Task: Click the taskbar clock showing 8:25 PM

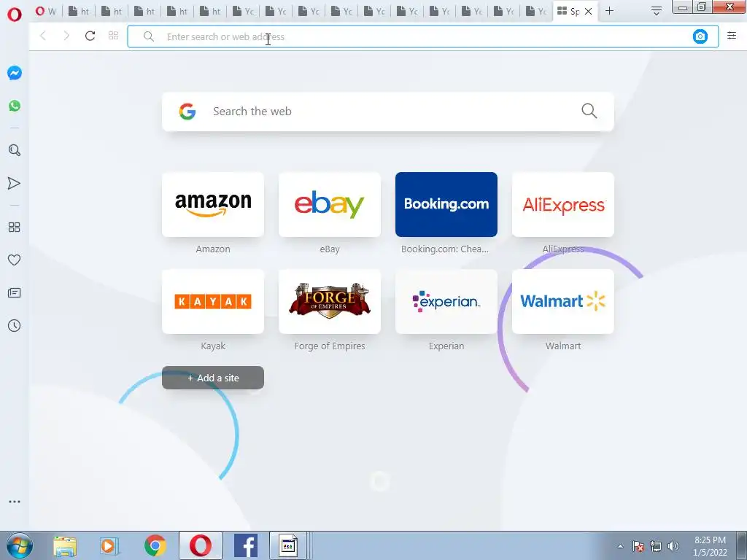Action: coord(710,546)
